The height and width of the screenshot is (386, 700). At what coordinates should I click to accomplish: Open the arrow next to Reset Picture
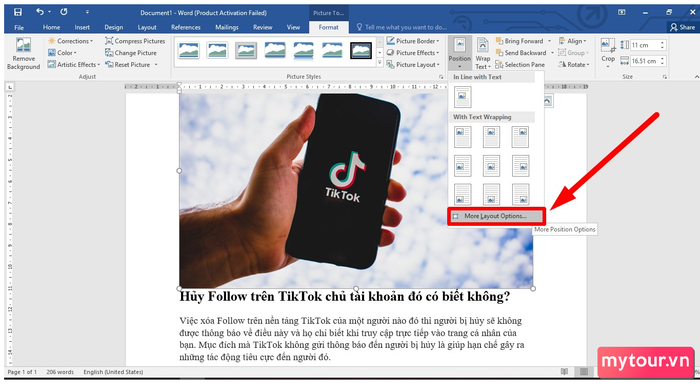pos(156,65)
